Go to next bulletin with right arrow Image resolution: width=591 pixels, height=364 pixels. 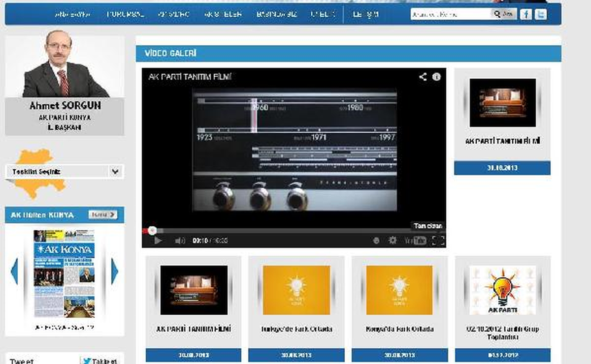click(x=115, y=271)
